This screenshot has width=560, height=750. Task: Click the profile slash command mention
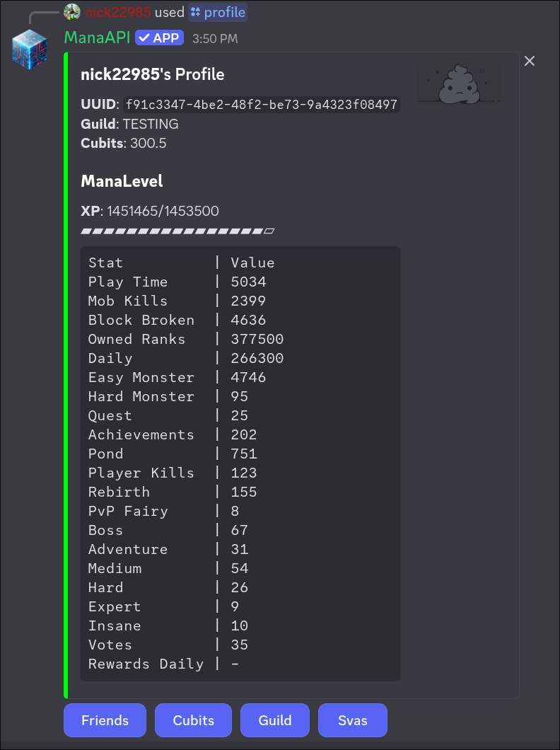(x=218, y=12)
